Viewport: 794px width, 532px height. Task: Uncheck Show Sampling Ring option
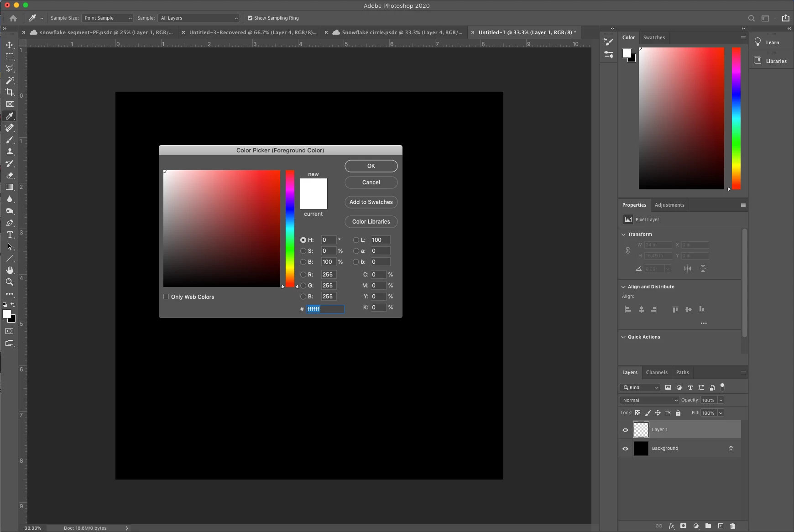(250, 18)
